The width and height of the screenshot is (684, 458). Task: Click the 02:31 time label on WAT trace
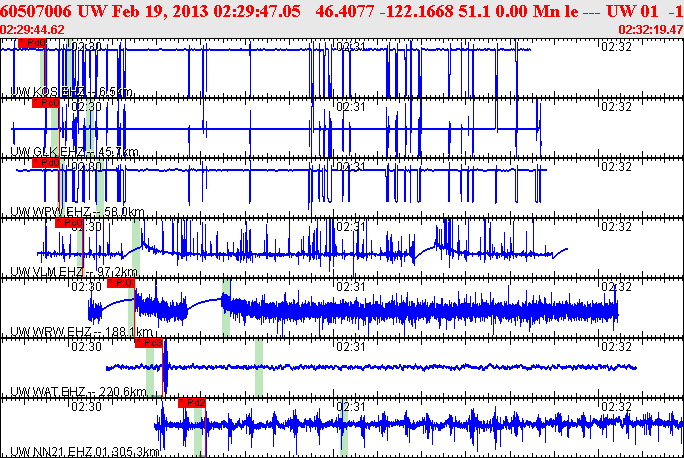(x=351, y=347)
